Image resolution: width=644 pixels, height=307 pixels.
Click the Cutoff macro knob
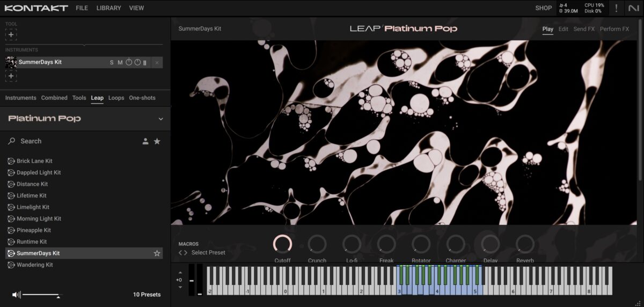(282, 244)
